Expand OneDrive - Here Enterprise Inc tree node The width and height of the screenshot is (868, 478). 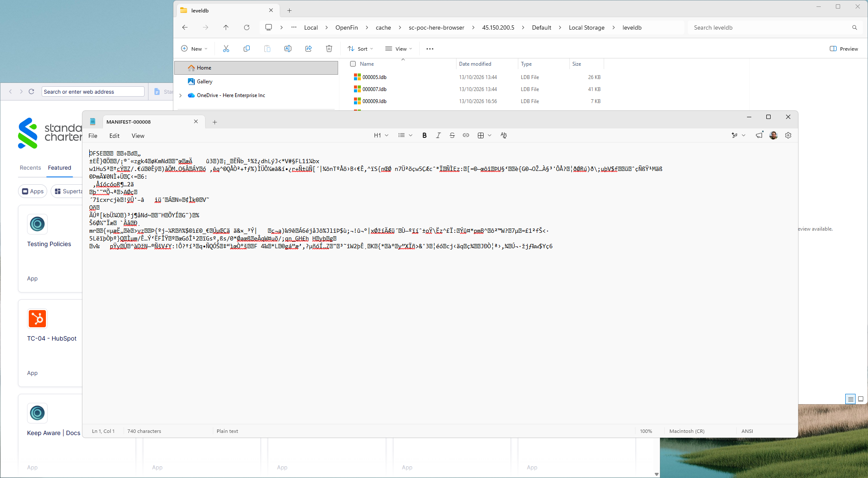(x=181, y=95)
